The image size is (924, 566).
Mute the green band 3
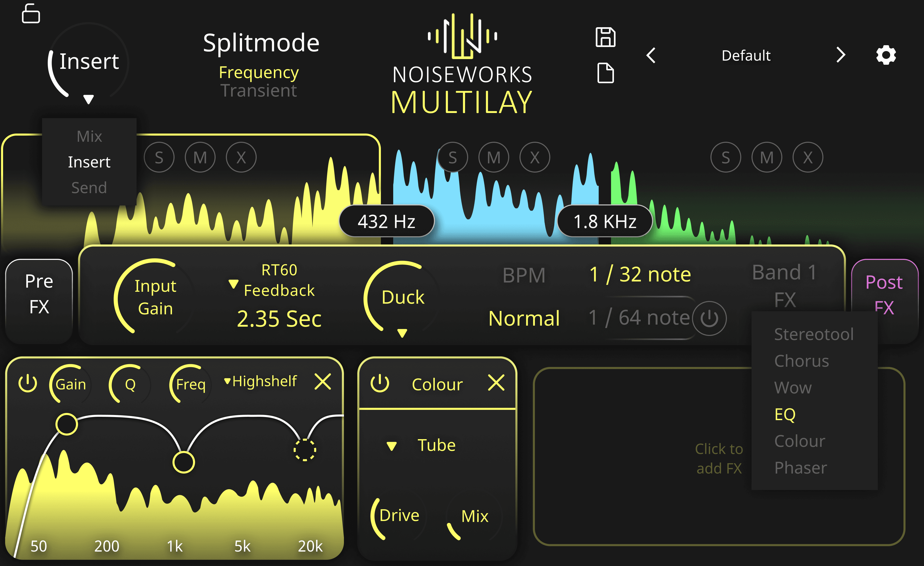click(x=767, y=157)
